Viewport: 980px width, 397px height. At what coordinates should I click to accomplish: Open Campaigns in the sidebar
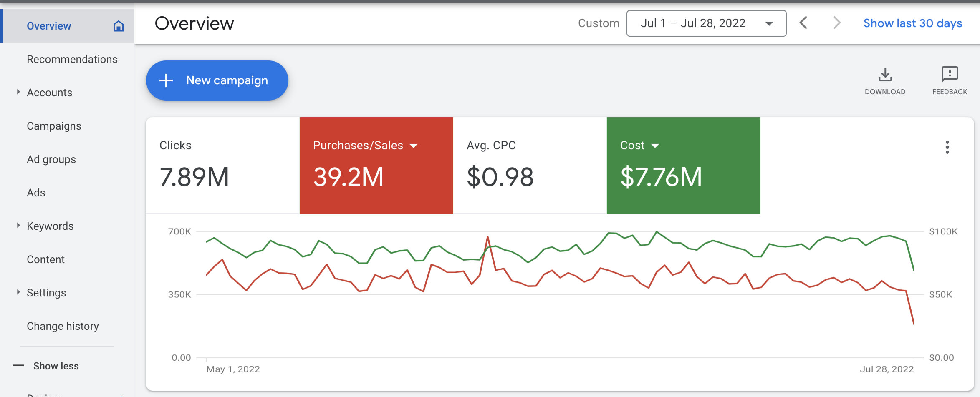click(54, 126)
